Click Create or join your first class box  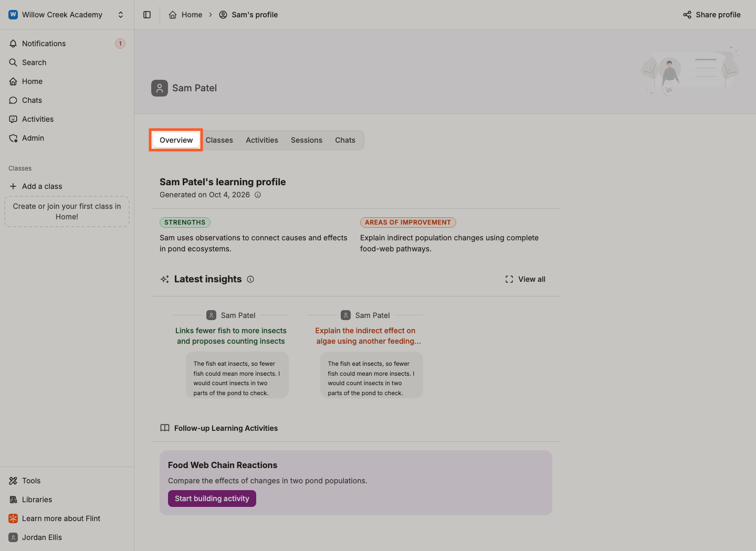67,211
